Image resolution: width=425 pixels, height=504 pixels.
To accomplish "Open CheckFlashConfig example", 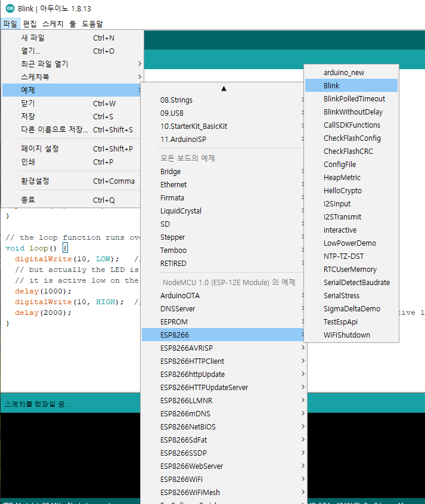I will tap(351, 138).
